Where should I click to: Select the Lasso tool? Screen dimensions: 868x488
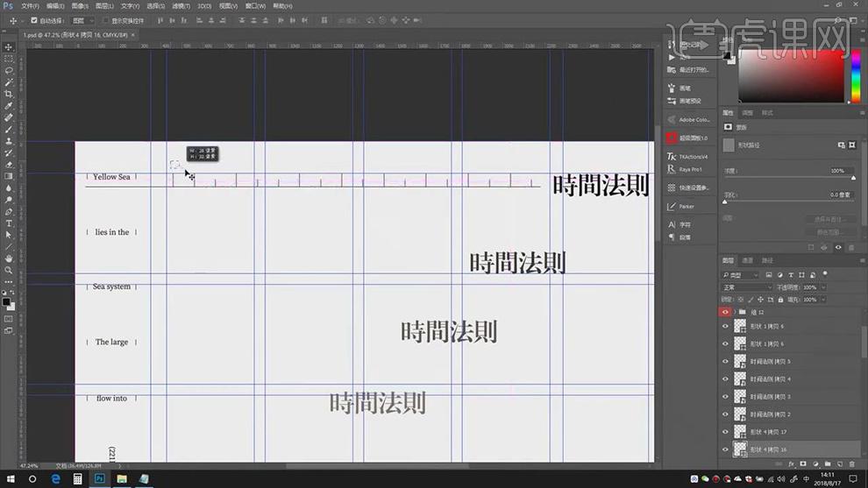point(8,70)
